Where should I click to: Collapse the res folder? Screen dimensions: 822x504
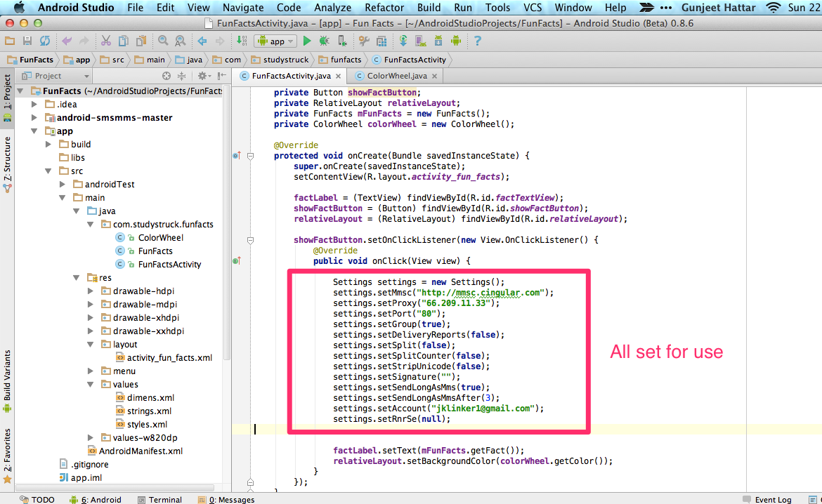[77, 278]
